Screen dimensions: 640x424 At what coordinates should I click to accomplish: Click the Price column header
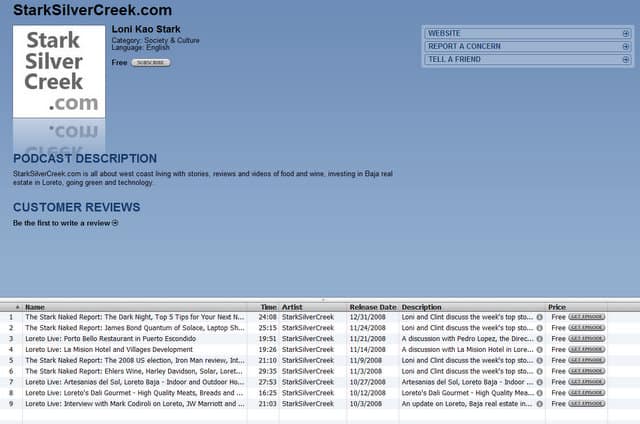click(x=557, y=306)
